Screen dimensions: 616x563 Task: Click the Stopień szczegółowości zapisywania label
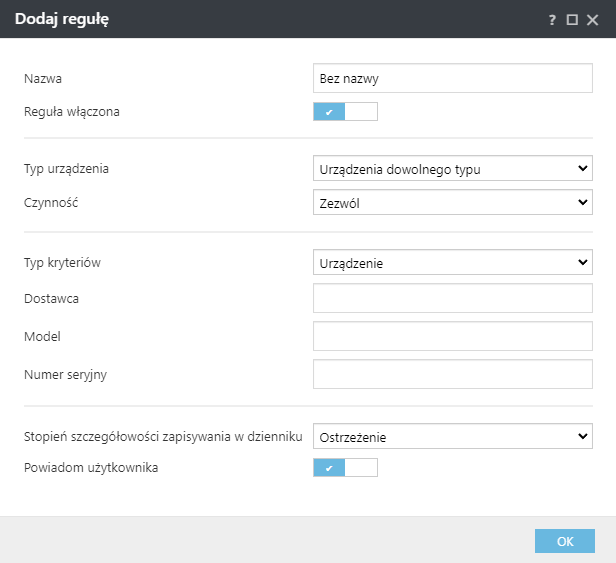(162, 437)
